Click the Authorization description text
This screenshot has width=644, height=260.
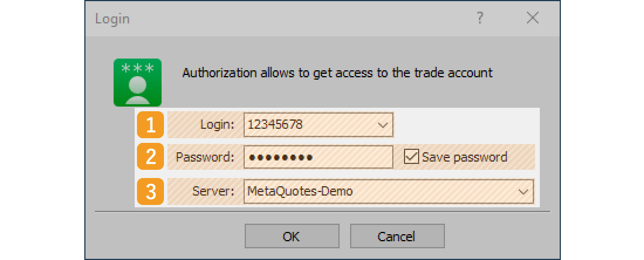(x=337, y=73)
